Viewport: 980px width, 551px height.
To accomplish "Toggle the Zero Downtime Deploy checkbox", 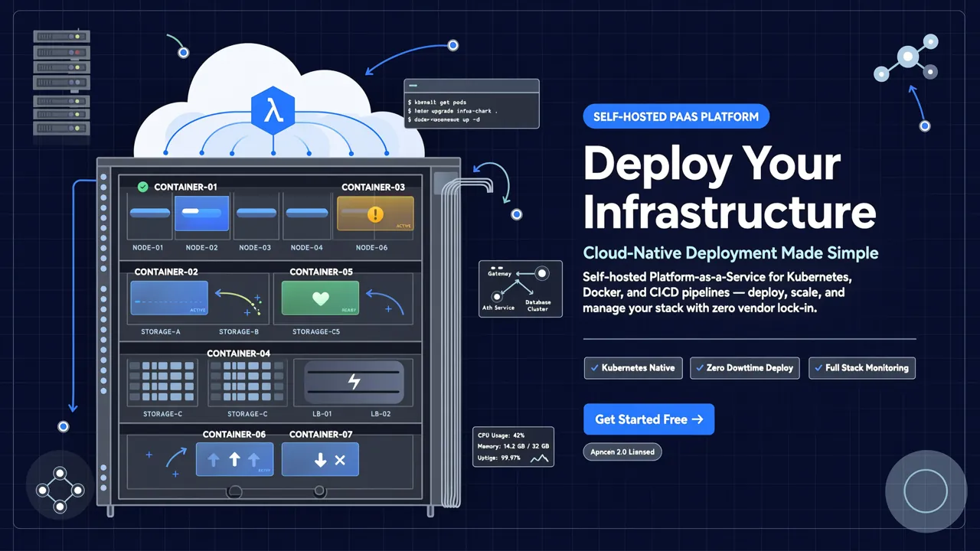I will pyautogui.click(x=699, y=368).
